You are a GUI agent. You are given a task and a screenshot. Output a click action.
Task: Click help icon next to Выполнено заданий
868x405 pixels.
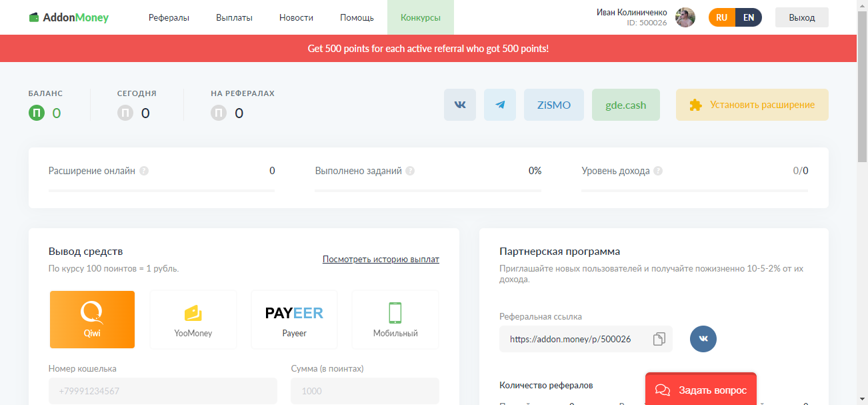click(410, 171)
